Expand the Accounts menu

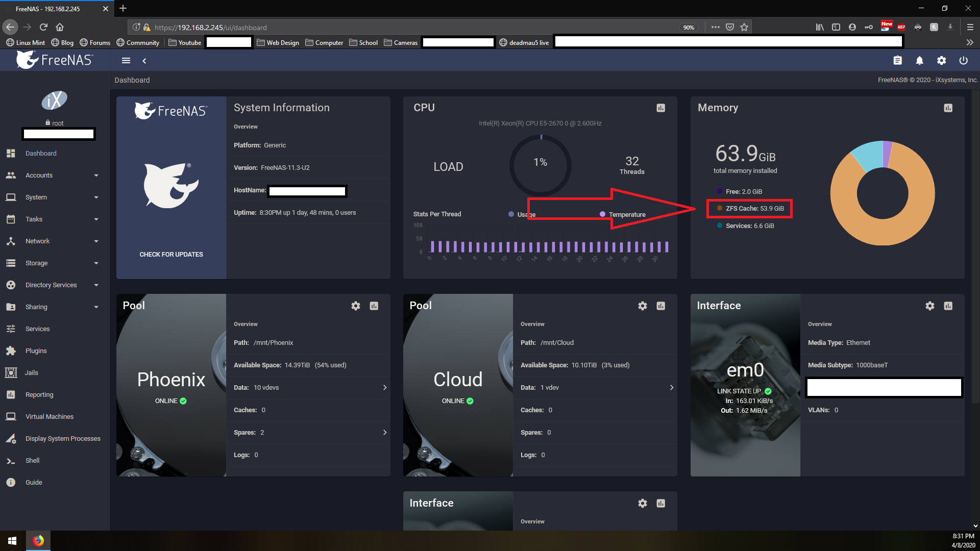[55, 175]
